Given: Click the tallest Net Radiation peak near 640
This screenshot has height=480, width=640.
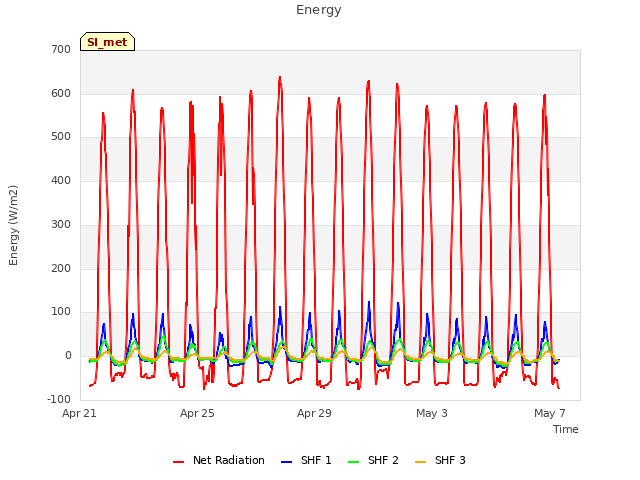Looking at the screenshot, I should [280, 77].
